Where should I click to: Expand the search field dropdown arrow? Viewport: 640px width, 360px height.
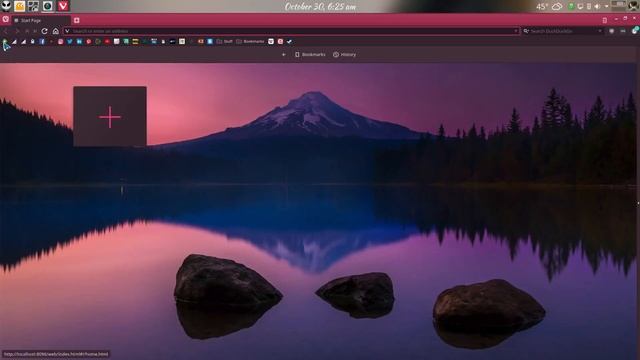tap(600, 31)
